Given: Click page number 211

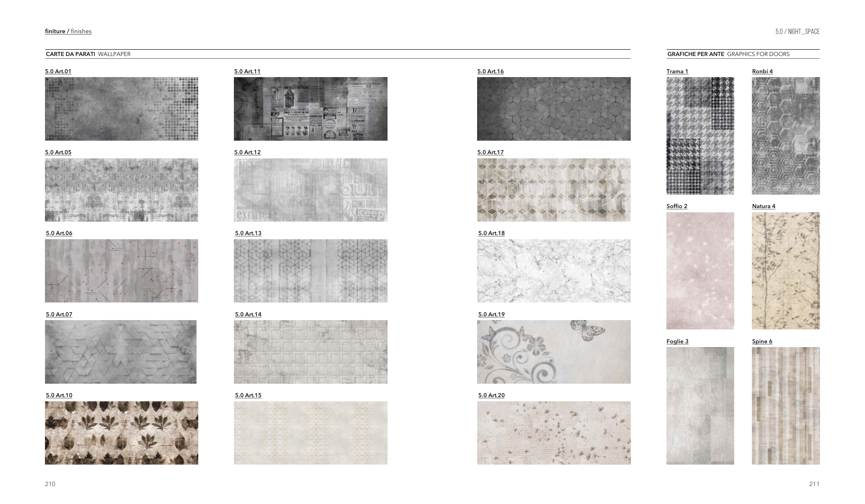Looking at the screenshot, I should (814, 484).
